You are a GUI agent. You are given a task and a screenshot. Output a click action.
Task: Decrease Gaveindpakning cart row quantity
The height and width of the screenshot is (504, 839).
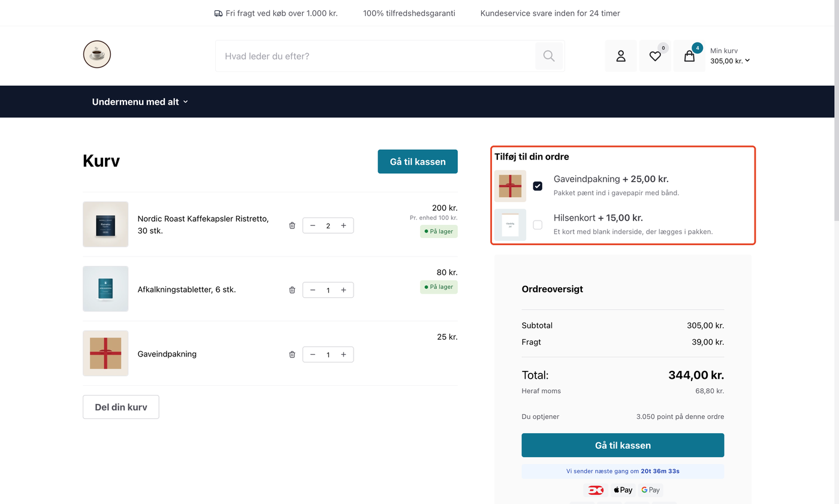pos(313,354)
